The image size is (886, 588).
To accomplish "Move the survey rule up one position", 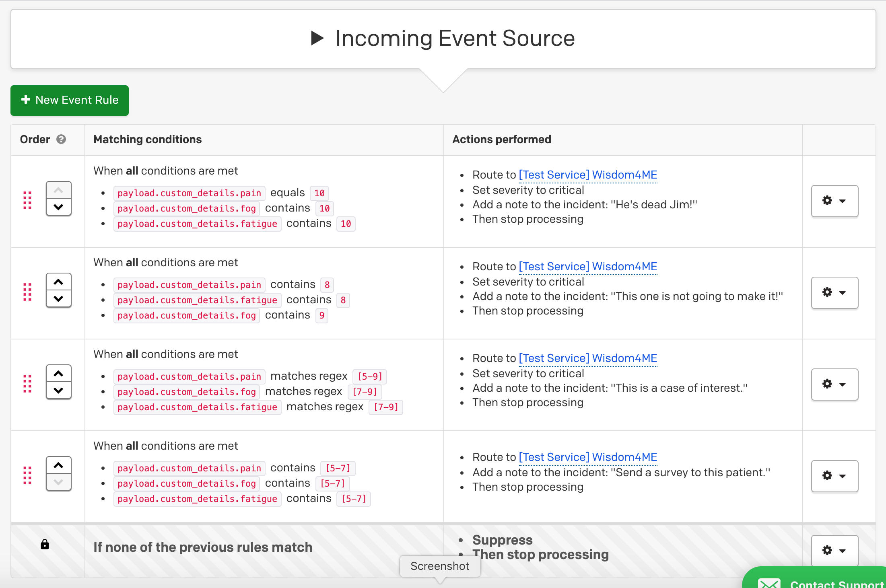I will click(x=59, y=465).
